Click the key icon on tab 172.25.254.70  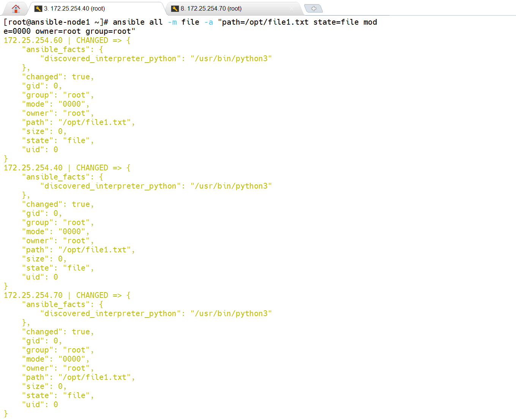click(x=175, y=8)
